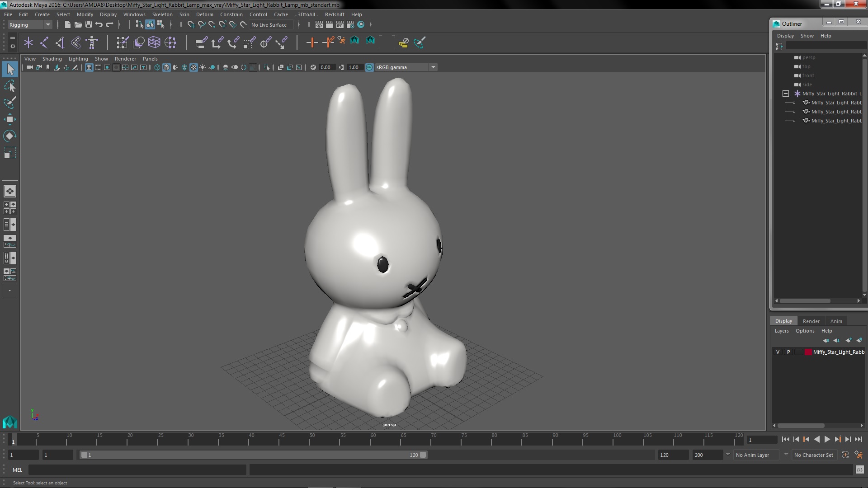This screenshot has width=868, height=488.
Task: Open the viewport Renderer menu
Action: point(125,59)
